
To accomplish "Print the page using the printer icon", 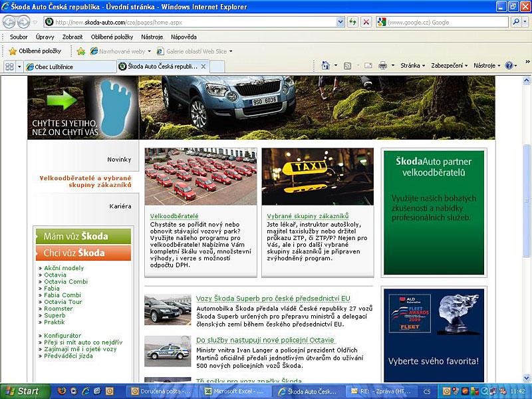I will tap(383, 65).
